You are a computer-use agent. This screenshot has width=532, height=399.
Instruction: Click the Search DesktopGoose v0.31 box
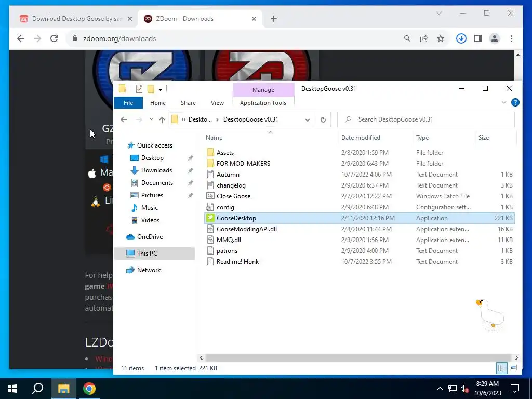(x=426, y=119)
